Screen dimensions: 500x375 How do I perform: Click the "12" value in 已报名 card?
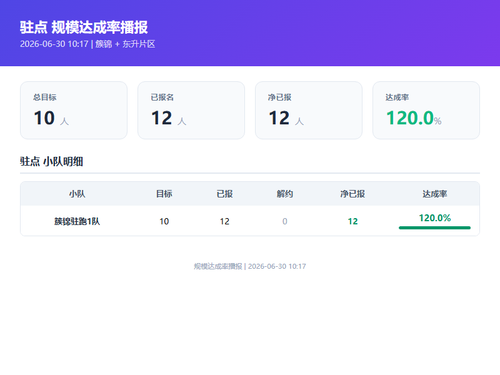tap(162, 118)
